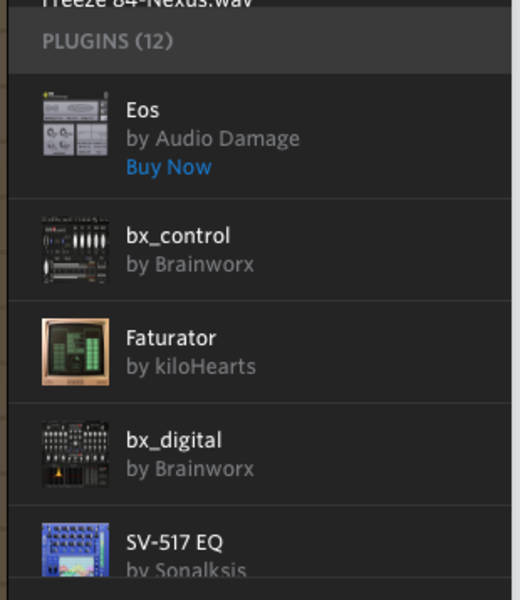Screen dimensions: 520x600
Task: Click the vertical scrollbar on the right edge
Action: click(x=516, y=300)
